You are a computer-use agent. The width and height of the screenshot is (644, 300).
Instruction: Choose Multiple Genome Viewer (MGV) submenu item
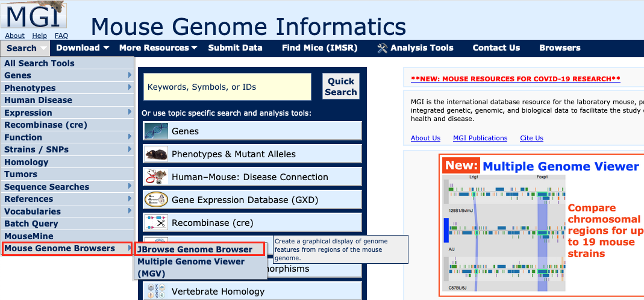click(x=201, y=267)
